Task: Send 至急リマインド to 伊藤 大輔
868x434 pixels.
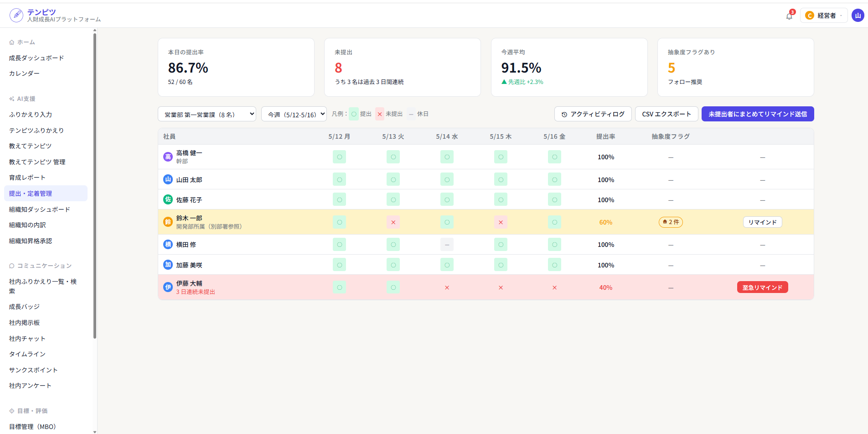Action: pyautogui.click(x=762, y=288)
